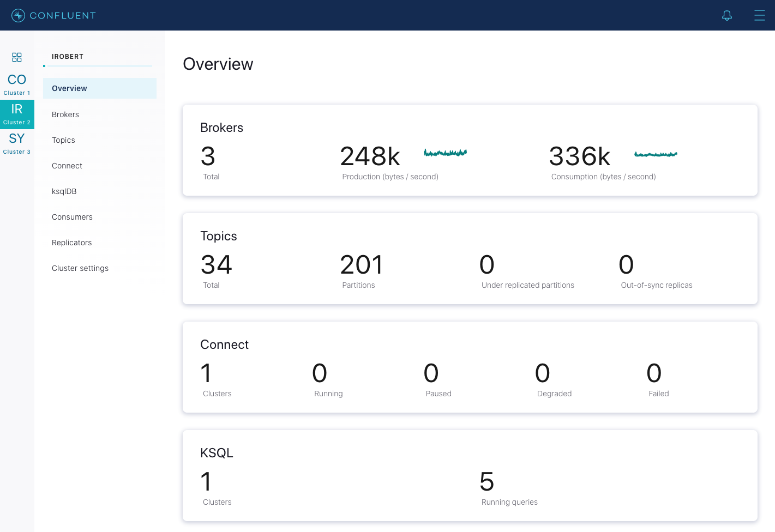Image resolution: width=775 pixels, height=532 pixels.
Task: Open the Connect sidebar item
Action: (x=67, y=166)
